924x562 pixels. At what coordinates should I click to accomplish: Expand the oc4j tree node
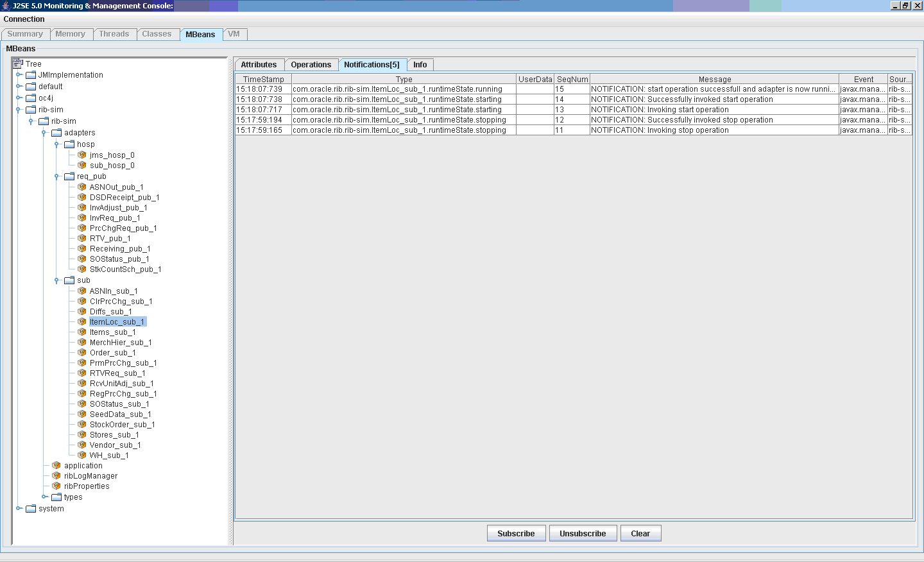click(19, 98)
